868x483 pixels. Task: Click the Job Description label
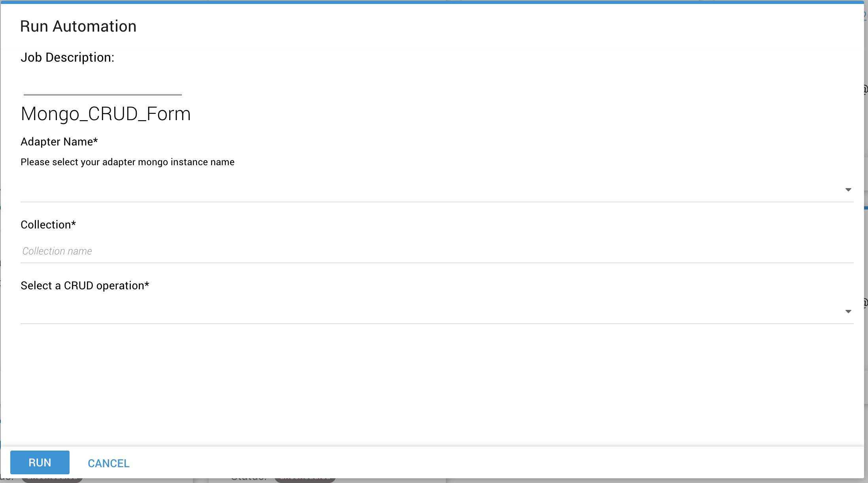(67, 58)
